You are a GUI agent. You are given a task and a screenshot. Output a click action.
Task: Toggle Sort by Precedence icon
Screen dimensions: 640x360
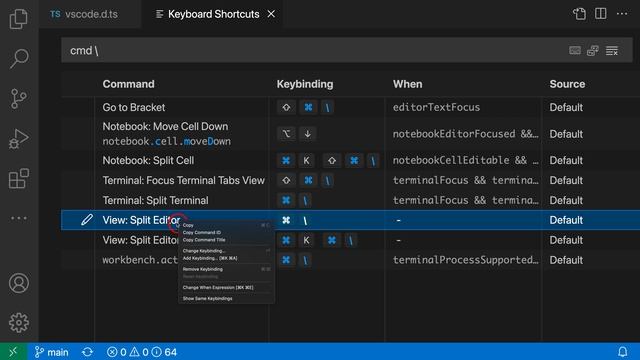coord(593,51)
